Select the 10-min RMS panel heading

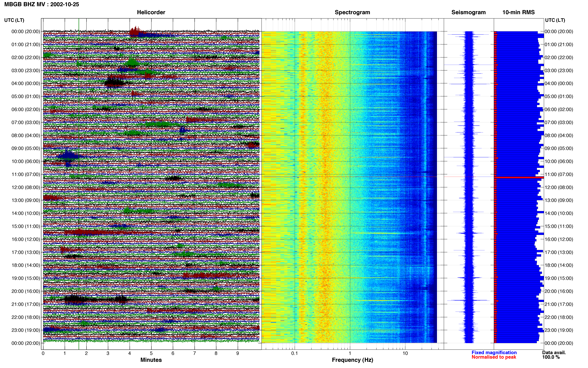click(x=518, y=12)
